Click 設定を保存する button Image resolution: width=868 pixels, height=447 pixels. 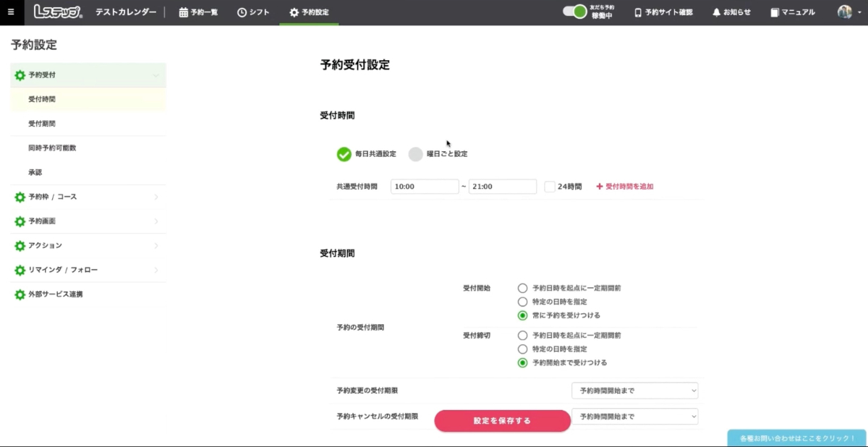coord(502,421)
